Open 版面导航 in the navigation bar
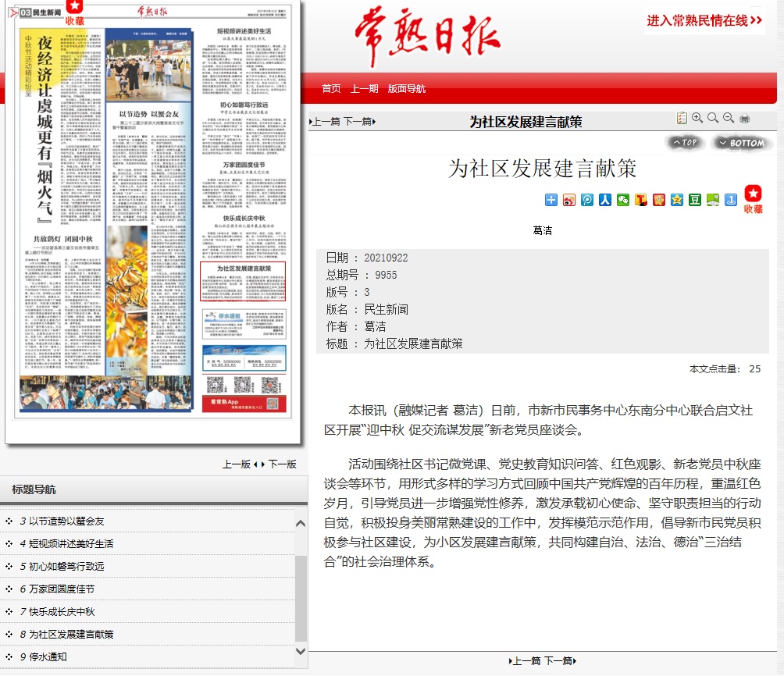This screenshot has width=784, height=676. [x=407, y=89]
